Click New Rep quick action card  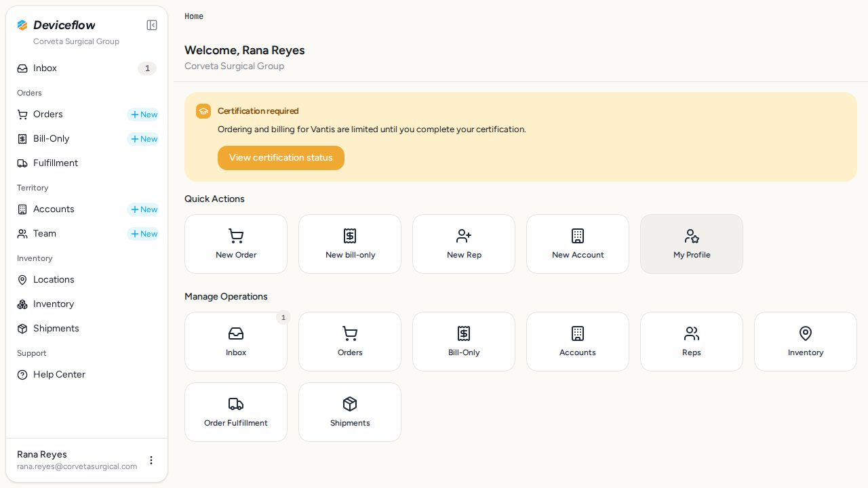click(x=464, y=244)
